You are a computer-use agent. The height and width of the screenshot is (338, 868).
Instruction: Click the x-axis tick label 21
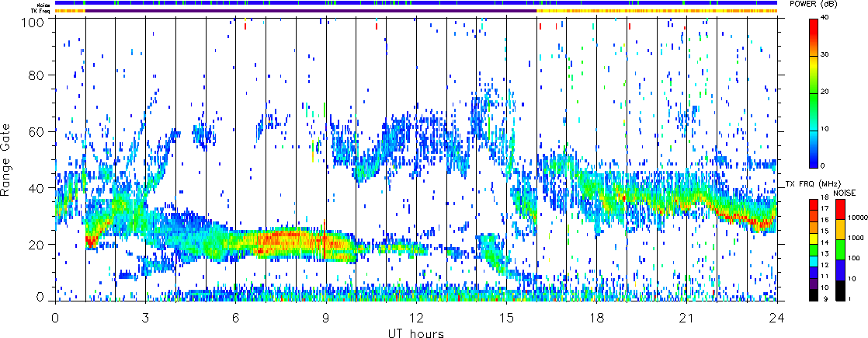click(687, 318)
